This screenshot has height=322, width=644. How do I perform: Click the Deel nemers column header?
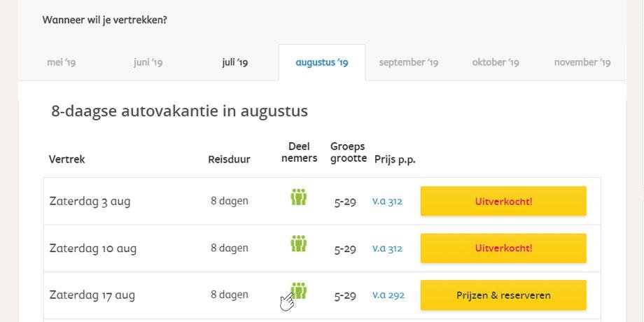[x=299, y=153]
